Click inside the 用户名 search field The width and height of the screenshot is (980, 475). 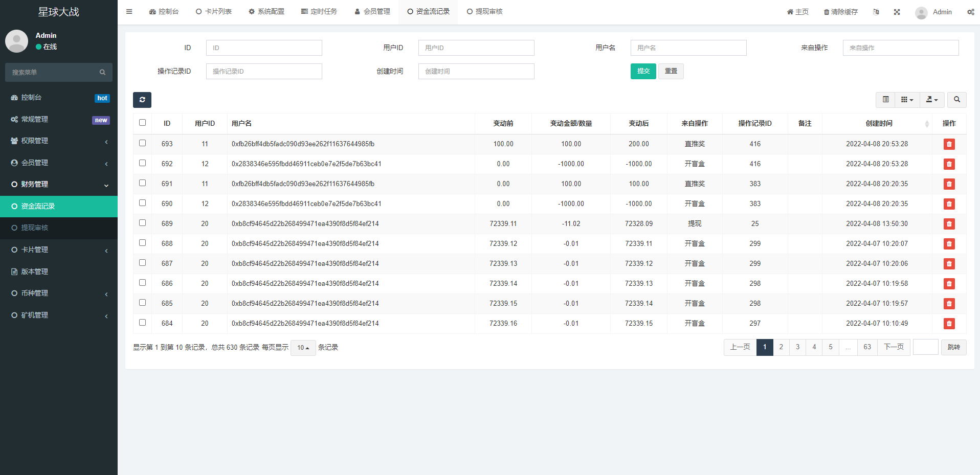pos(688,48)
